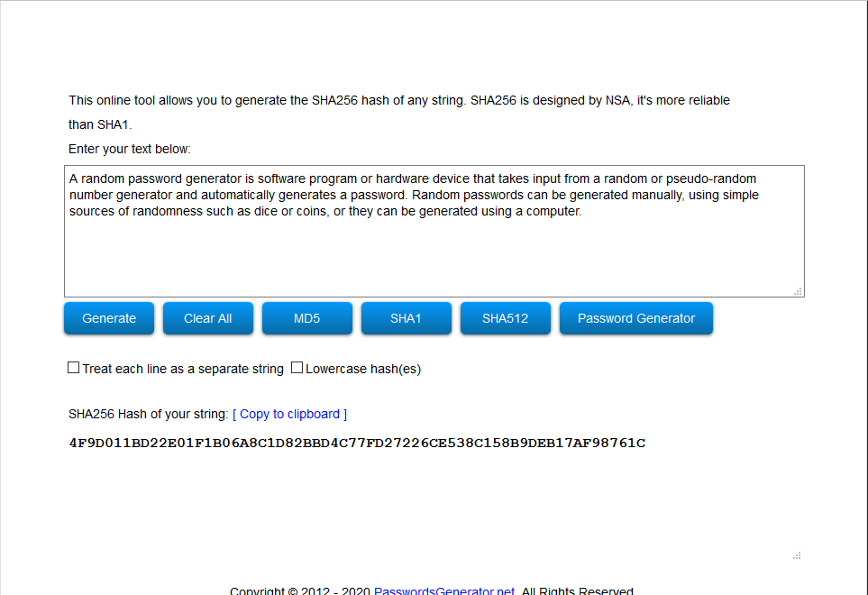Open the MD5 hash tool

[x=307, y=318]
